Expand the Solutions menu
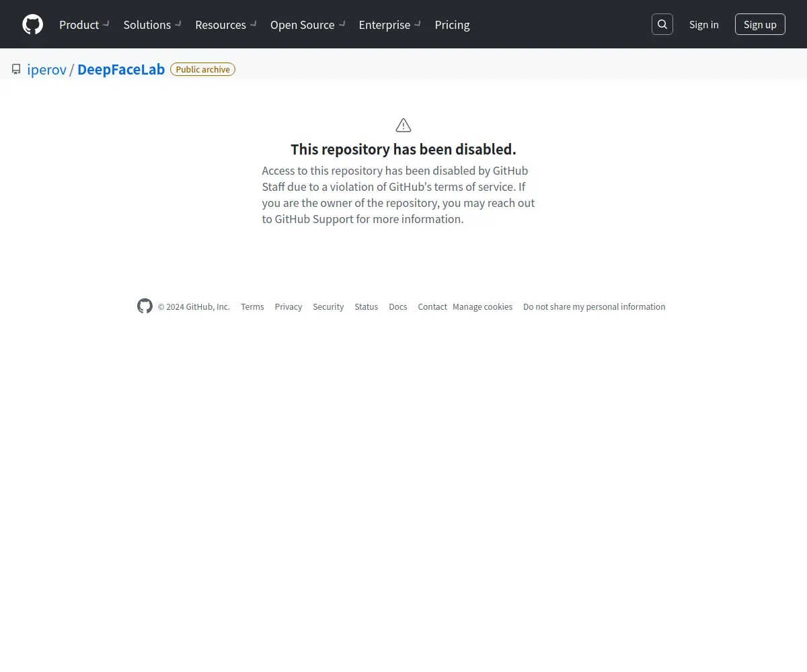Screen dimensions: 807x672 pos(153,24)
